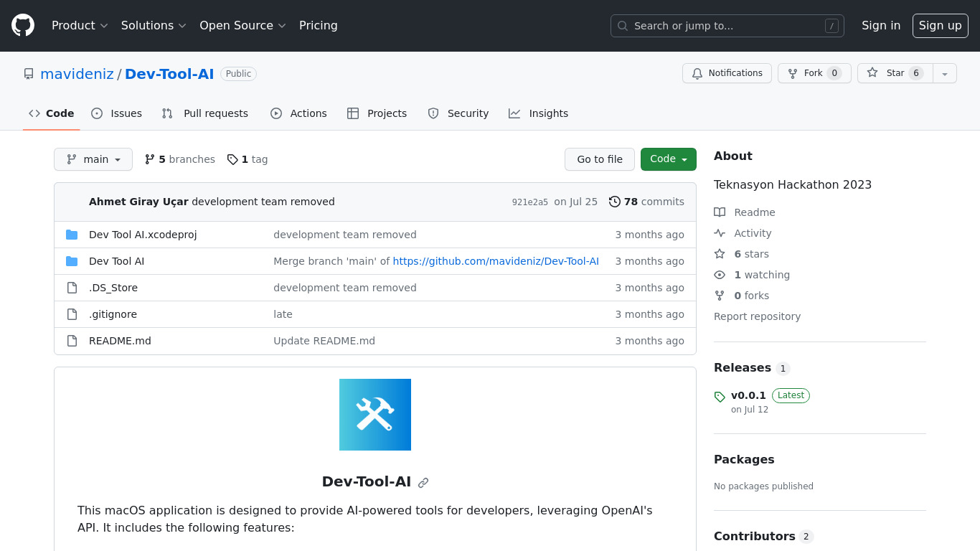
Task: Switch to the Issues tab
Action: 117,113
